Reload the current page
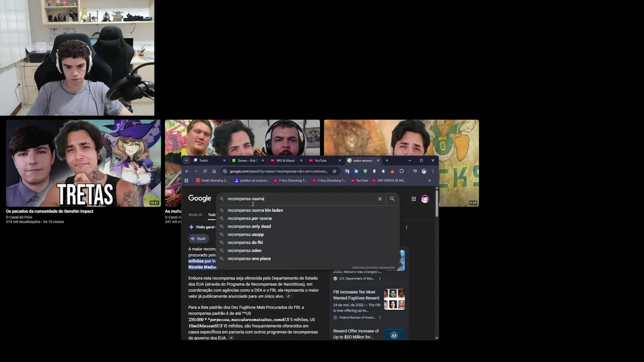Viewport: 644px width, 362px height. pyautogui.click(x=205, y=171)
